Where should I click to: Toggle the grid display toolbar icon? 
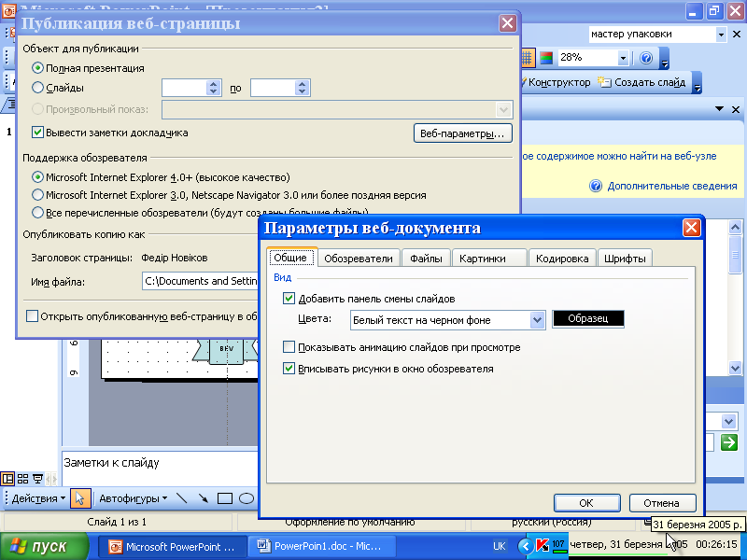pos(527,58)
